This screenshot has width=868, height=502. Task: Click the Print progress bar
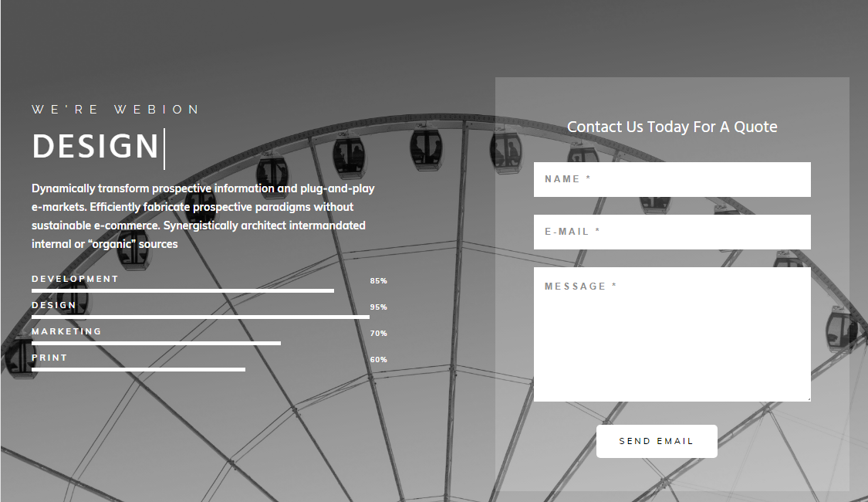[138, 370]
